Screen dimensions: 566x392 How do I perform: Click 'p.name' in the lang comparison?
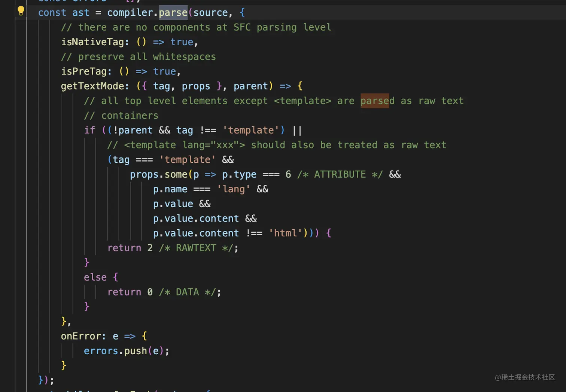click(x=170, y=189)
